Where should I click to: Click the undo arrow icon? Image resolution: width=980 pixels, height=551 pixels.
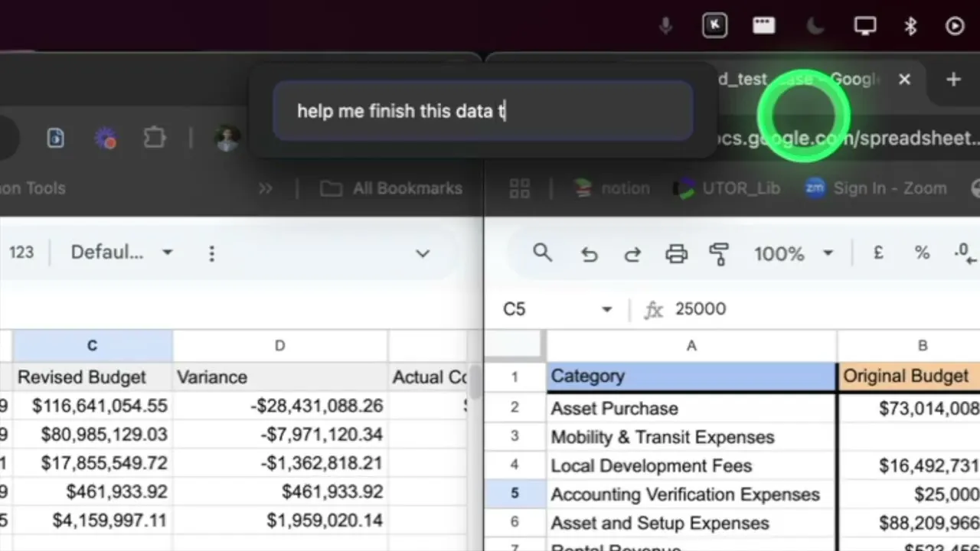click(589, 254)
